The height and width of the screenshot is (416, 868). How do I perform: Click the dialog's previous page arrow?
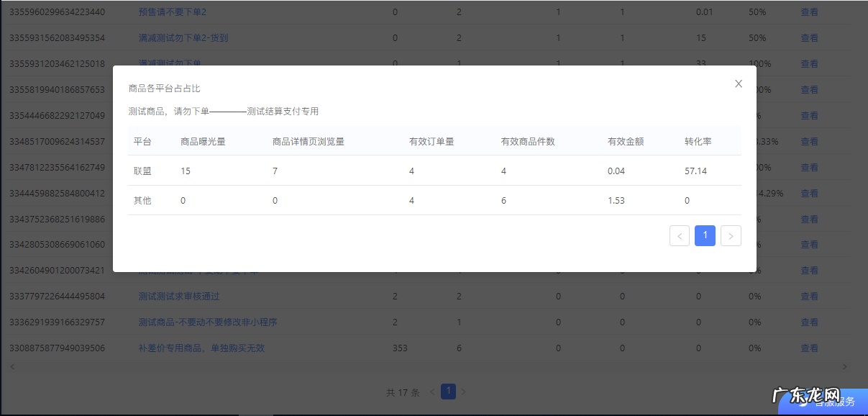pyautogui.click(x=679, y=235)
